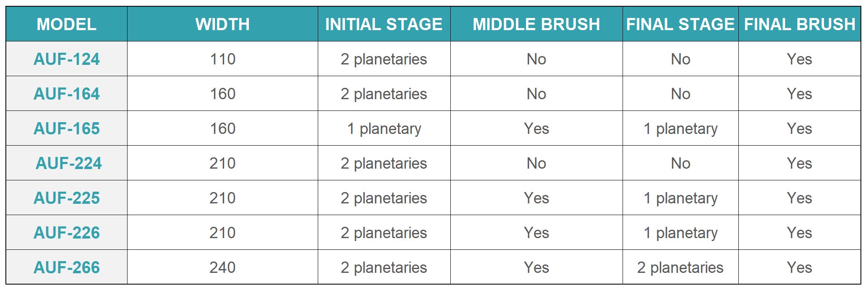The image size is (868, 290).
Task: Click the MODEL column header
Action: coord(66,24)
